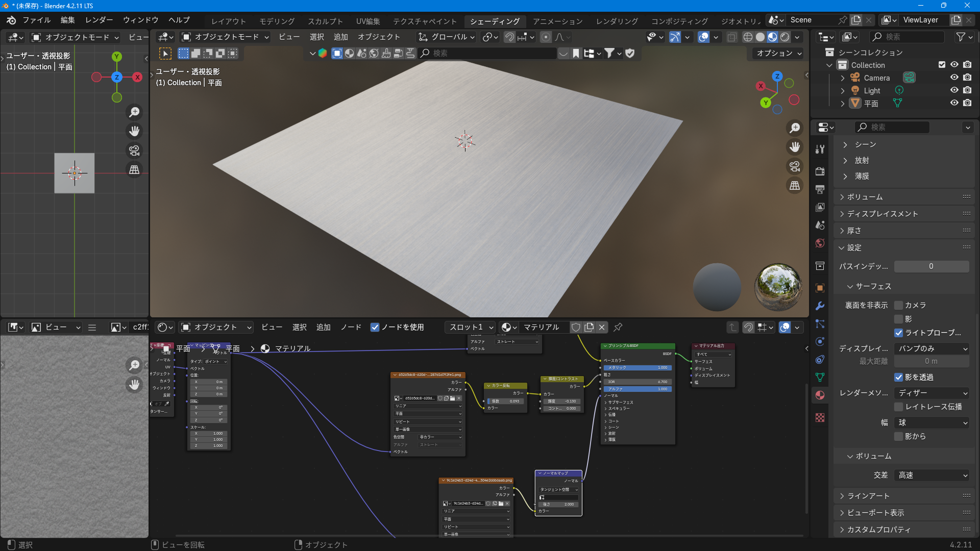
Task: Open the Object Data properties tab icon
Action: [820, 377]
